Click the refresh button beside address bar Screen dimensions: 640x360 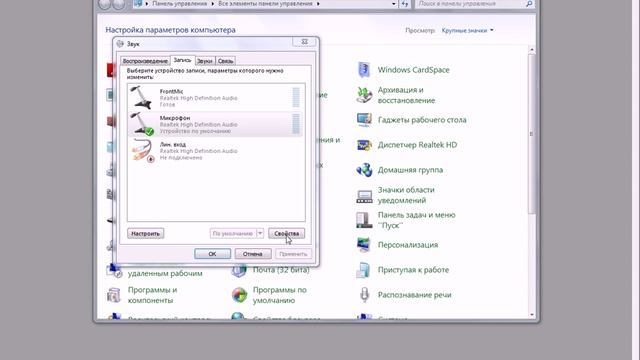click(404, 4)
